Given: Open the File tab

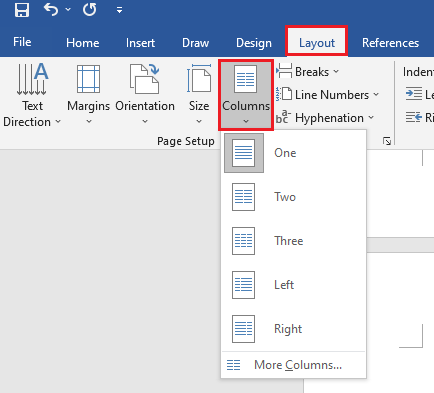Looking at the screenshot, I should coord(22,42).
